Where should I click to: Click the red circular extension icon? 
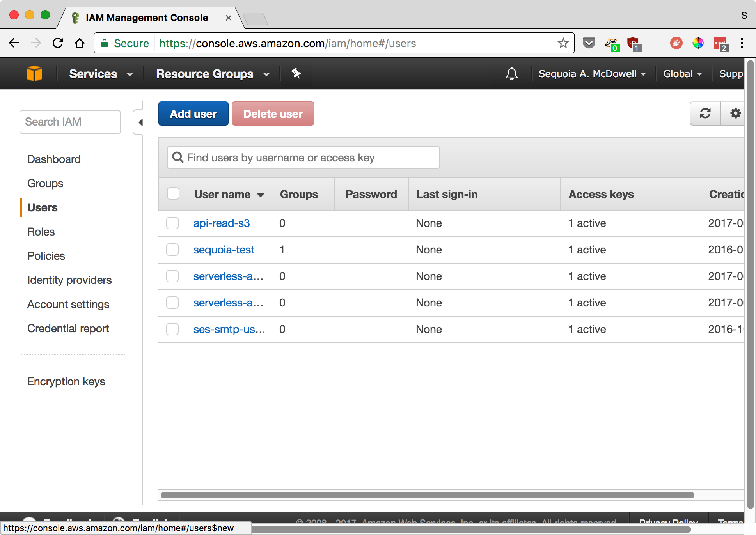tap(676, 43)
